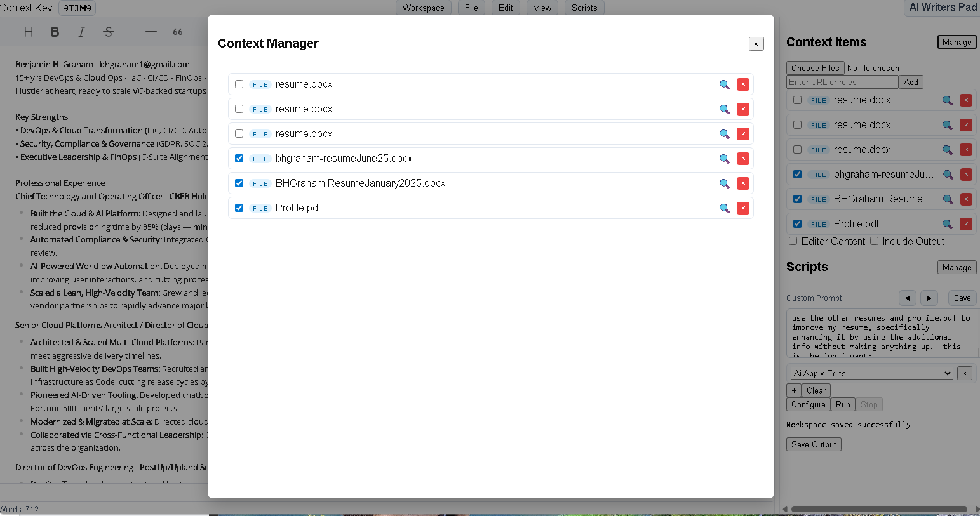Click the Enter URL or rules field
980x516 pixels.
click(x=842, y=82)
